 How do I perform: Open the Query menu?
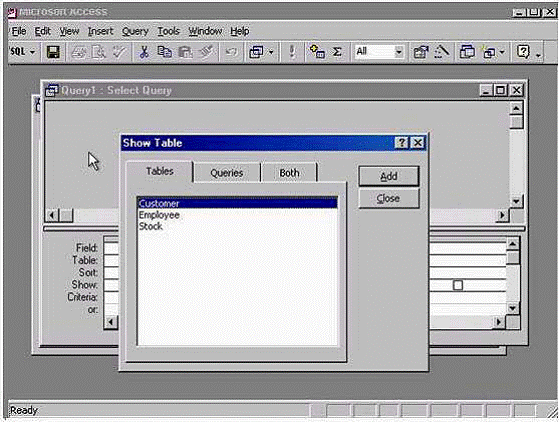(135, 31)
